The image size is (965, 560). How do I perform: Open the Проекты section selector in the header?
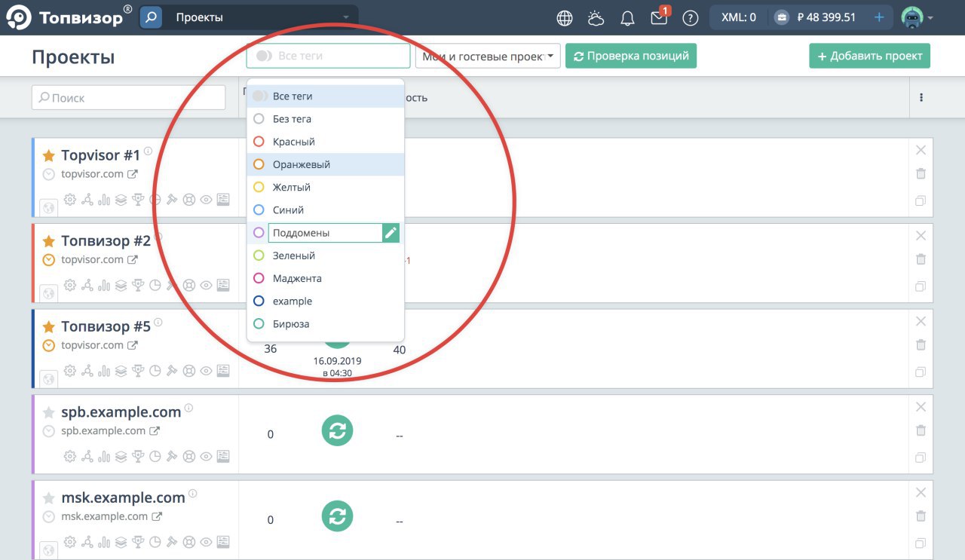click(x=261, y=17)
